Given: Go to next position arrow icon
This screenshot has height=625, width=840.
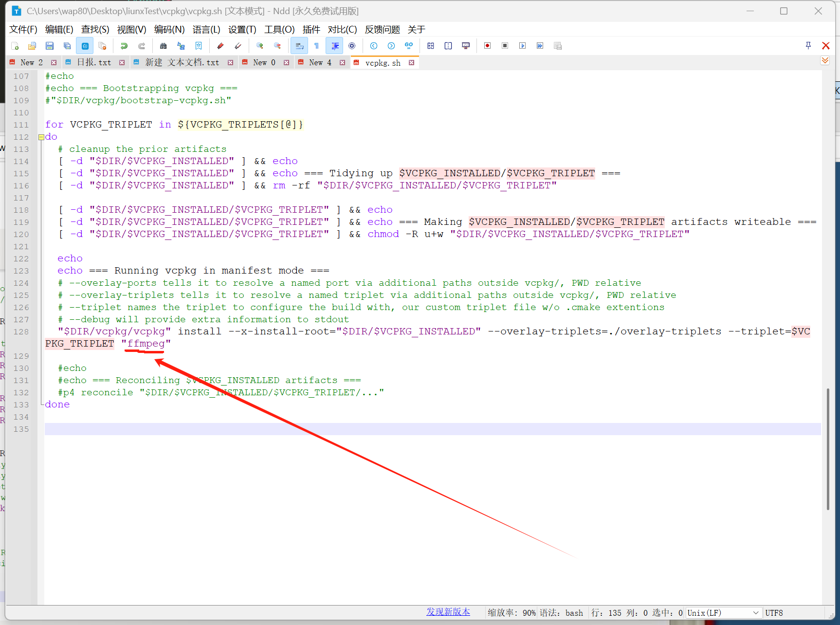Looking at the screenshot, I should 391,46.
